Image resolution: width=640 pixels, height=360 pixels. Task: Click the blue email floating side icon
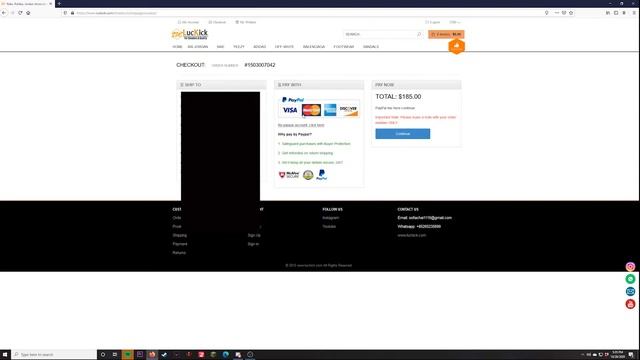[630, 291]
